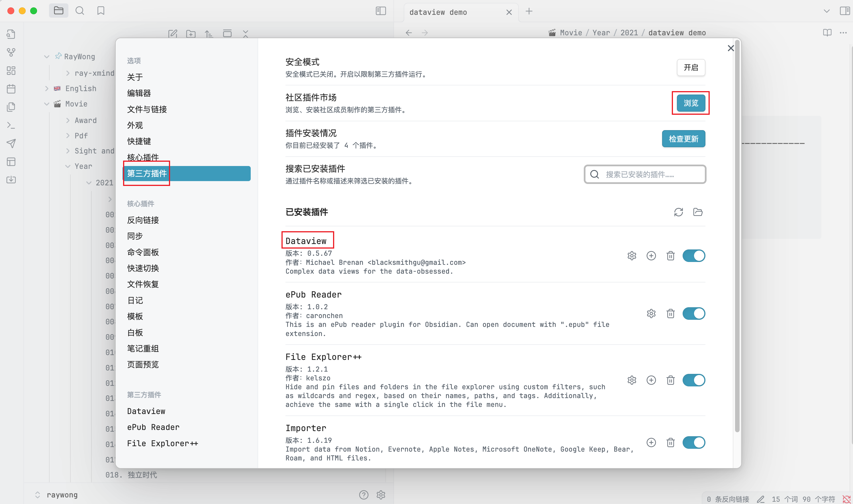This screenshot has height=504, width=853.
Task: Toggle right sidebar icon
Action: tap(844, 11)
